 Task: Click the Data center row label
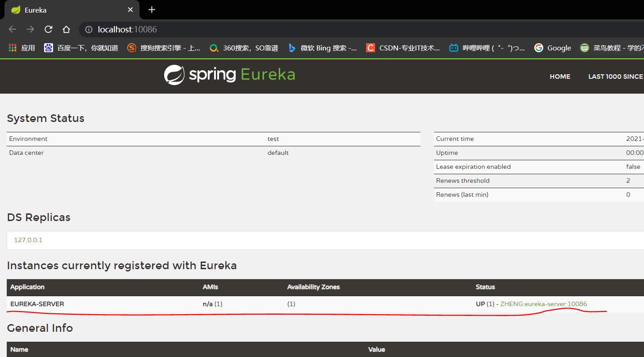click(x=26, y=153)
